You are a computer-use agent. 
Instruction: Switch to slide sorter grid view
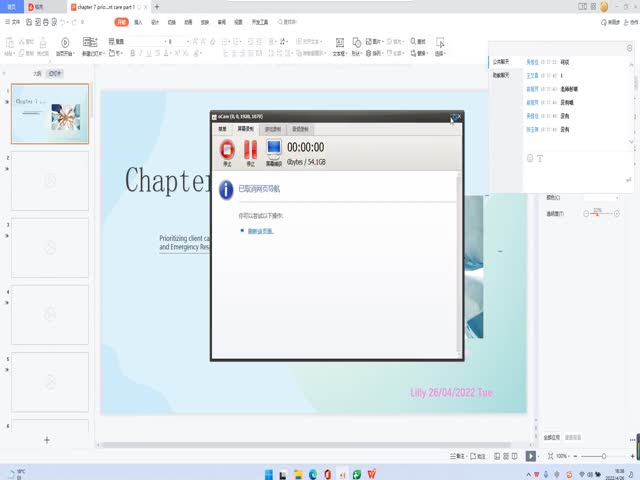tap(503, 456)
